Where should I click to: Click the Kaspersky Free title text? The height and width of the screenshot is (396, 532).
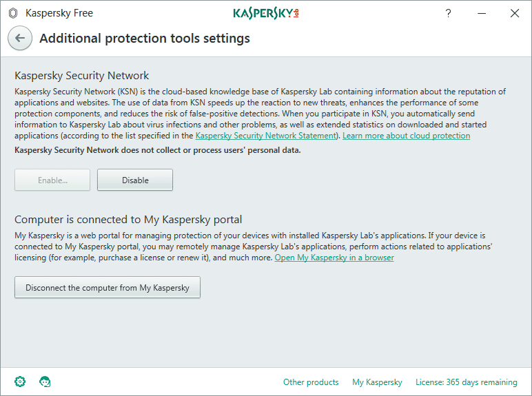(59, 13)
